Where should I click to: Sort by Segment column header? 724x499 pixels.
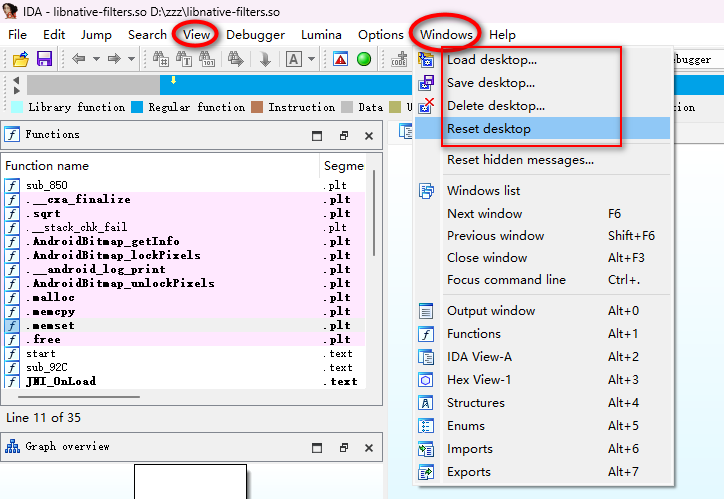point(343,166)
